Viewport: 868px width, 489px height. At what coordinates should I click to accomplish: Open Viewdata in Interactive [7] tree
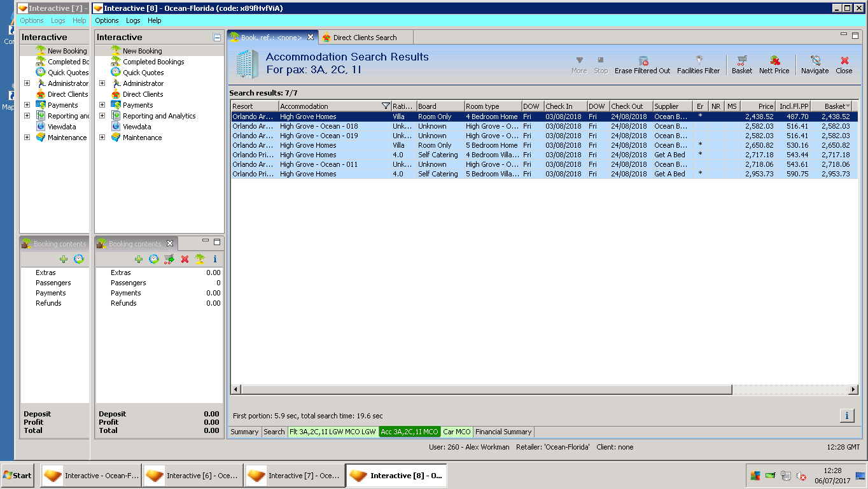(62, 127)
